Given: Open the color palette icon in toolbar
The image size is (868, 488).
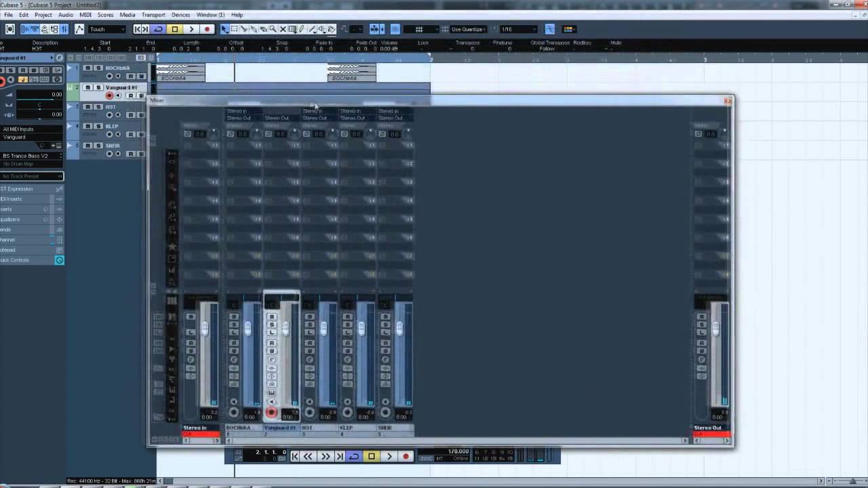Looking at the screenshot, I should (x=568, y=29).
